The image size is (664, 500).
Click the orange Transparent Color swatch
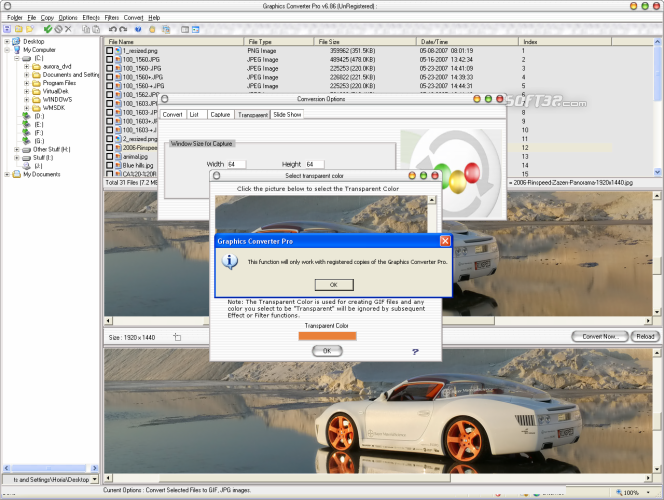click(327, 336)
